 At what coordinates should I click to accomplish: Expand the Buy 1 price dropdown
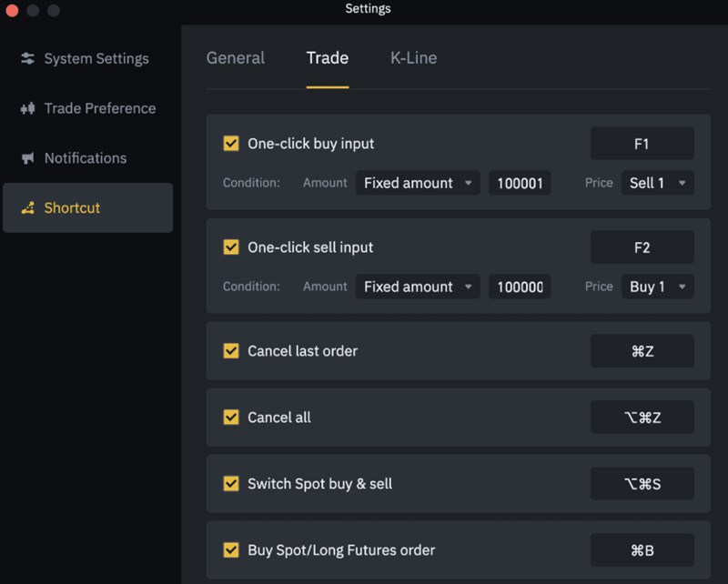657,287
